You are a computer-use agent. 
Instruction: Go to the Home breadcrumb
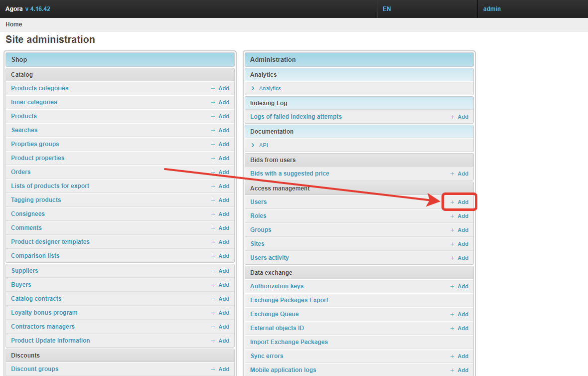click(x=14, y=24)
